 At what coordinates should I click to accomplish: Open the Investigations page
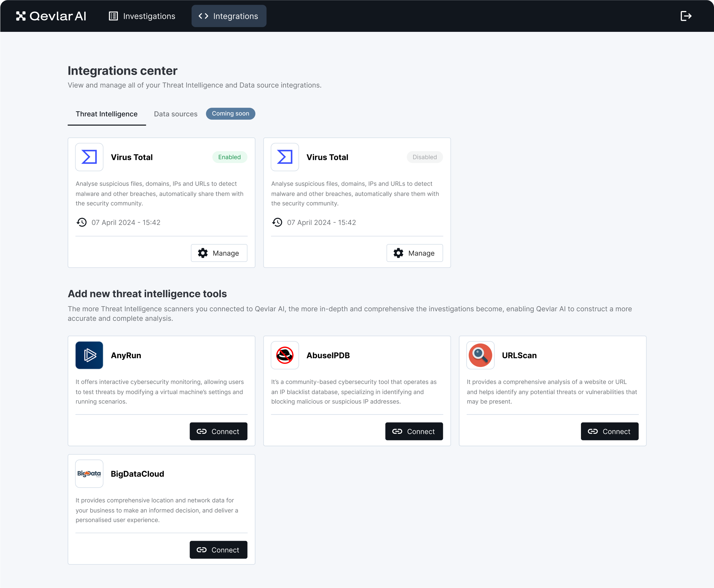click(142, 16)
